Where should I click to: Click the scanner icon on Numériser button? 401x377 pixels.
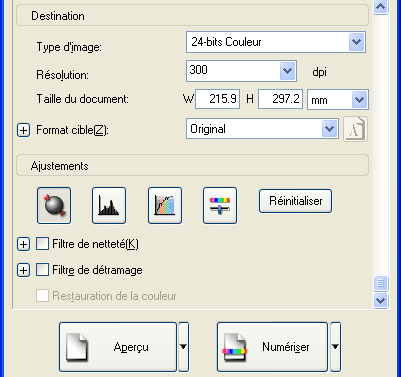pyautogui.click(x=235, y=347)
